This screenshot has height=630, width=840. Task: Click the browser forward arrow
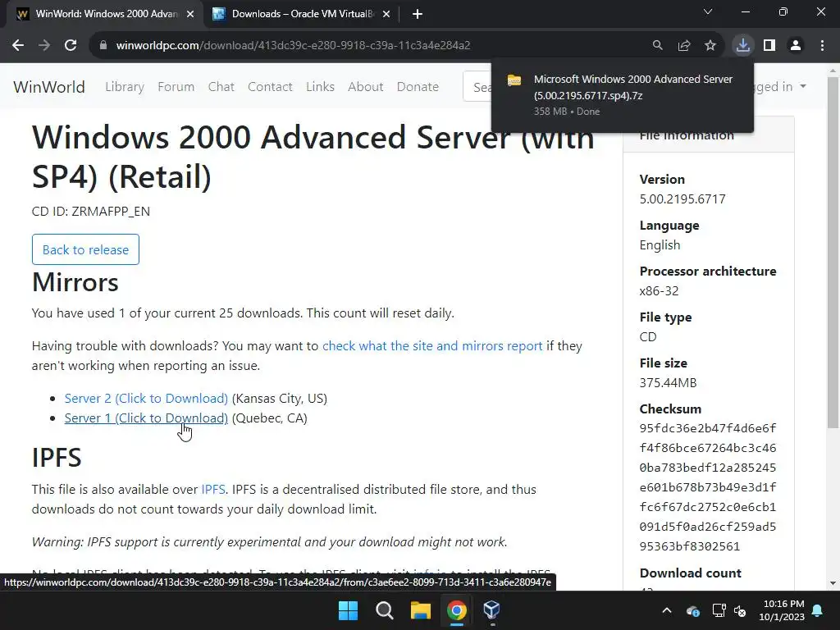[44, 46]
